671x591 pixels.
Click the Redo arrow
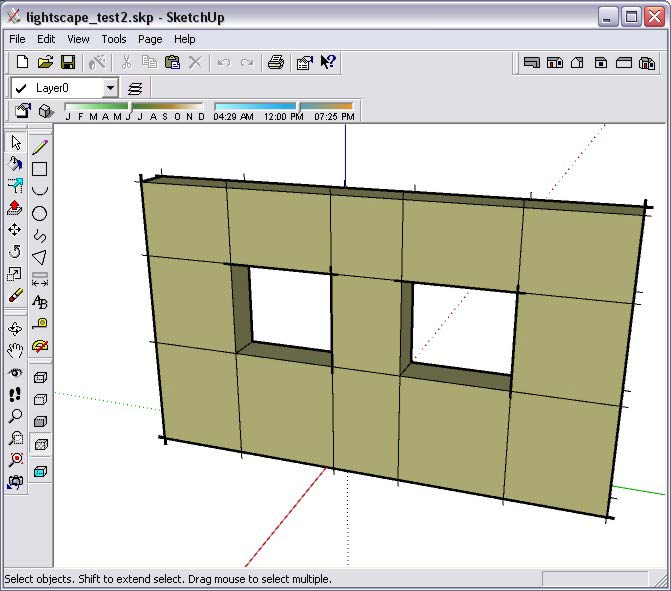point(247,63)
